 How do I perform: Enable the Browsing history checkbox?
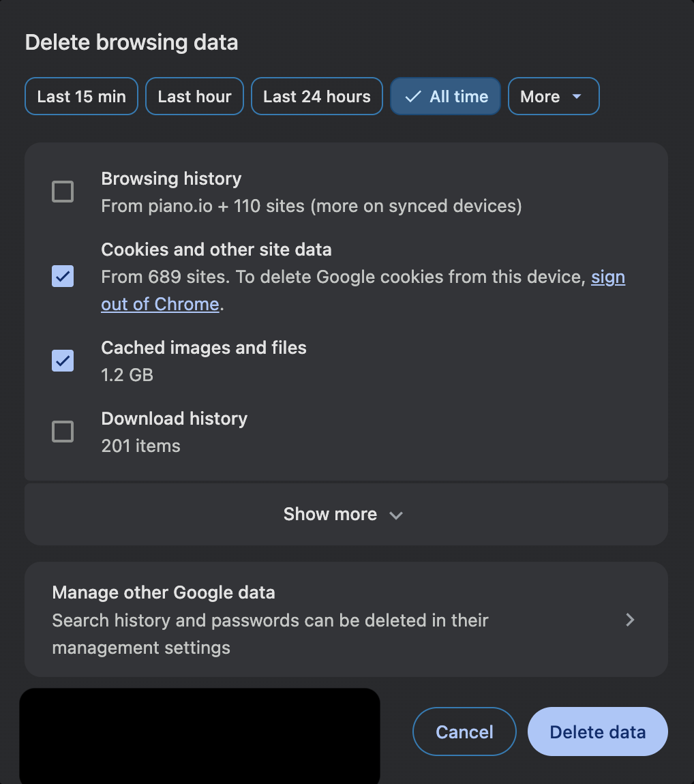click(x=63, y=192)
